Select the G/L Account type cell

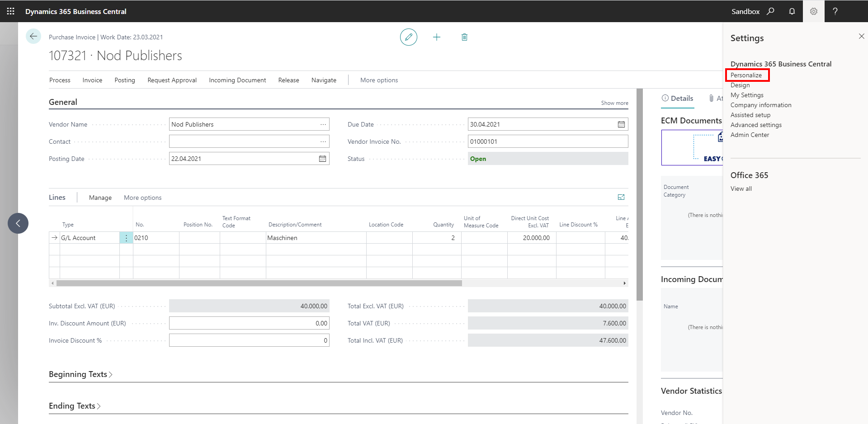coord(90,238)
